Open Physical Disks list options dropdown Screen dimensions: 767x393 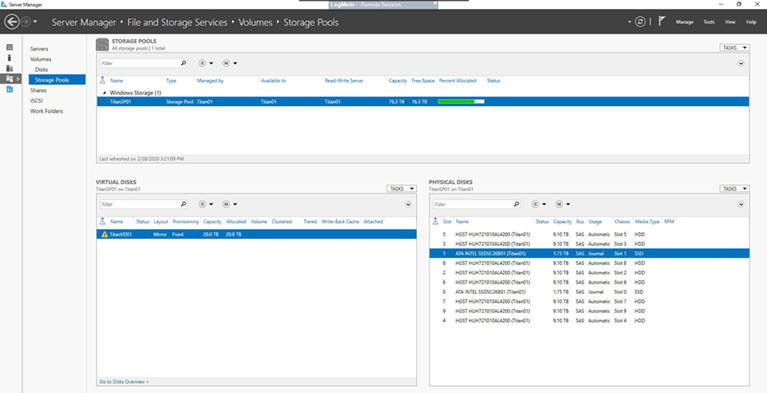pyautogui.click(x=539, y=204)
